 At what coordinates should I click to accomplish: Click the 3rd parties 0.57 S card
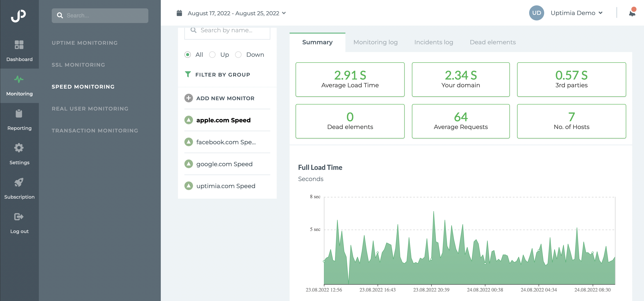[x=571, y=79]
